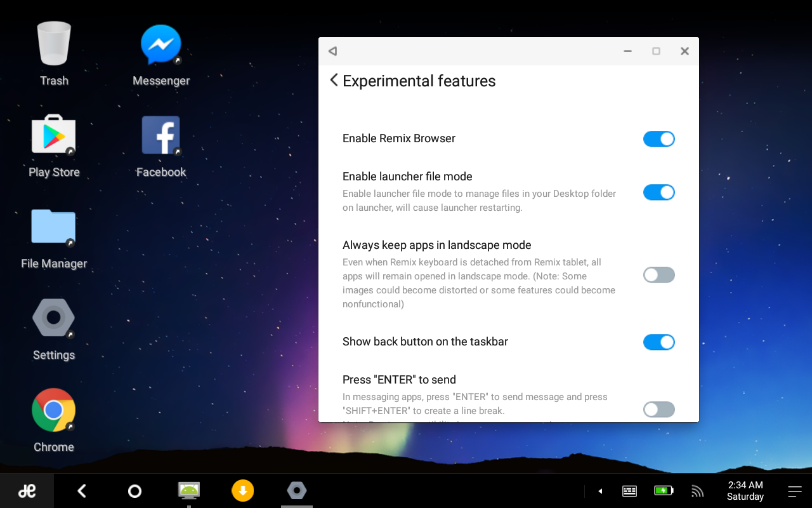Maximize the Settings window
812x508 pixels.
tap(656, 51)
